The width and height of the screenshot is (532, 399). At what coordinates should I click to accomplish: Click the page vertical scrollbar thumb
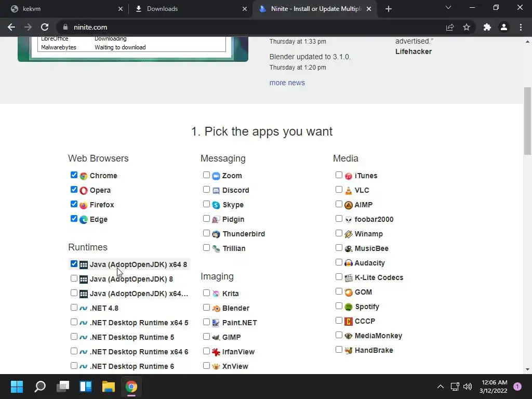[527, 121]
